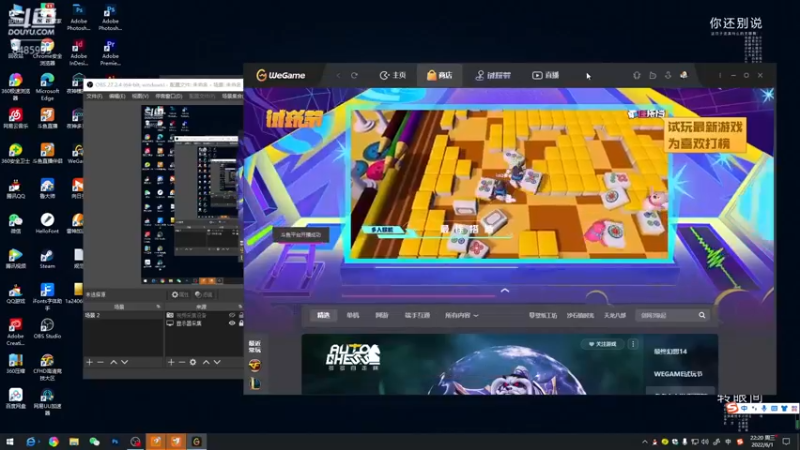
Task: Open File Explorer from the taskbar
Action: point(74,442)
